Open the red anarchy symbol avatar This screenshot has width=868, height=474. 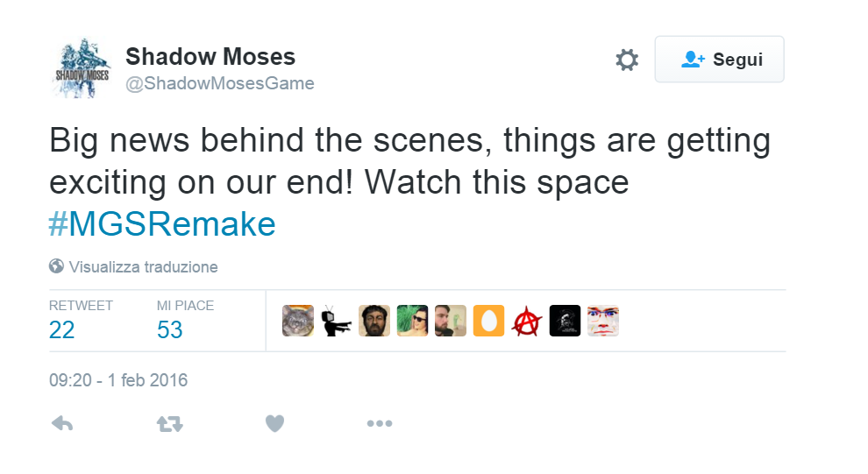tap(526, 322)
